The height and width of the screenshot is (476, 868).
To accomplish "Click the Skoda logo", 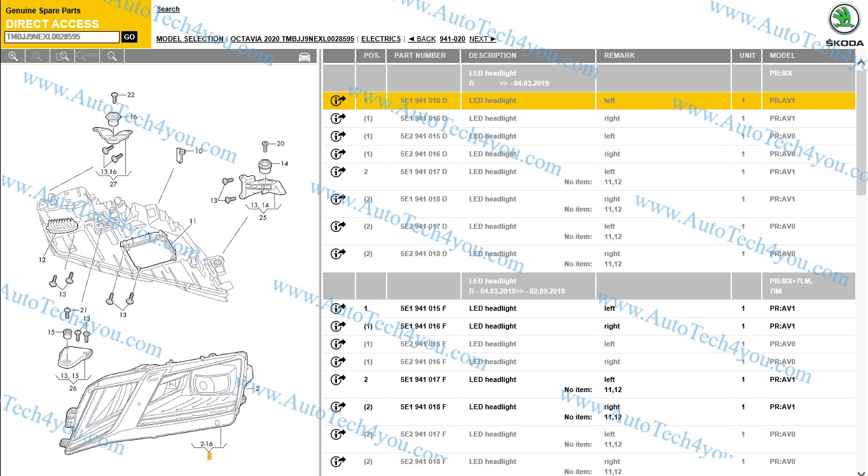I will 845,25.
